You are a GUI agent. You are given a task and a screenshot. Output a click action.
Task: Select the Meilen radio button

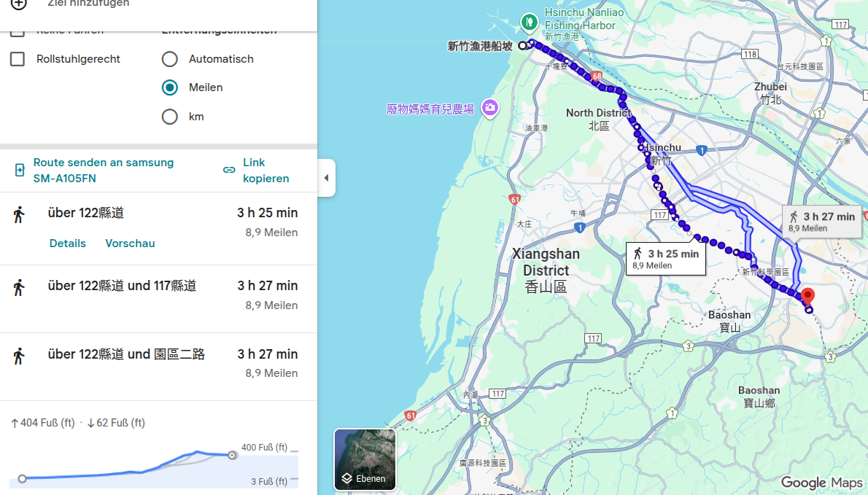(170, 87)
